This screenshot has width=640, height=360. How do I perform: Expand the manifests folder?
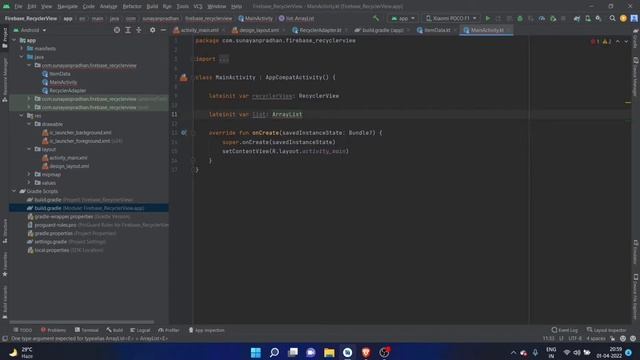(x=22, y=48)
